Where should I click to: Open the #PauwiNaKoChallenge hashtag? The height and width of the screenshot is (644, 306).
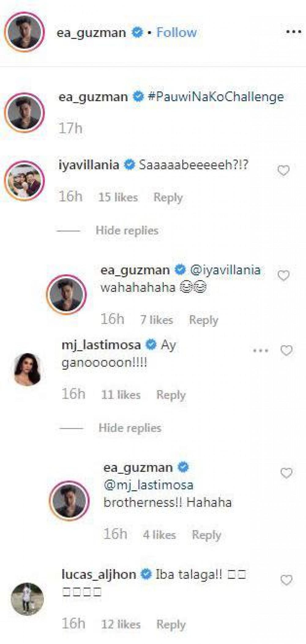216,97
